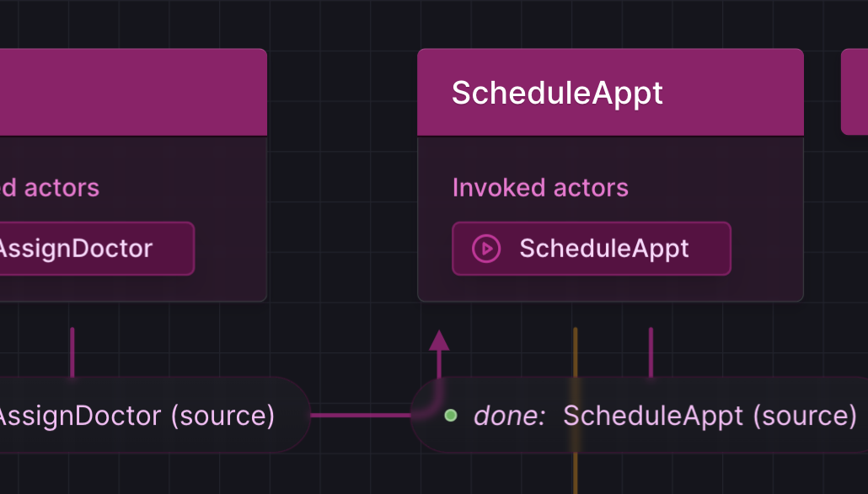This screenshot has width=868, height=494.
Task: Click the left state body below the AssignDoctor chip
Action: [126, 288]
